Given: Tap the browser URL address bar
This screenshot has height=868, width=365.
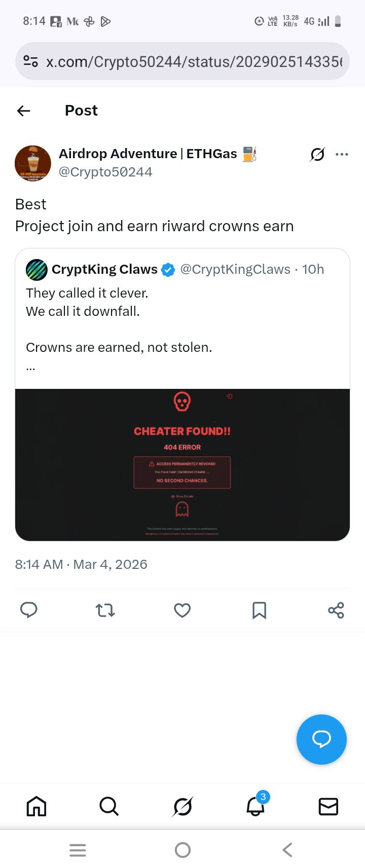Looking at the screenshot, I should tap(194, 62).
